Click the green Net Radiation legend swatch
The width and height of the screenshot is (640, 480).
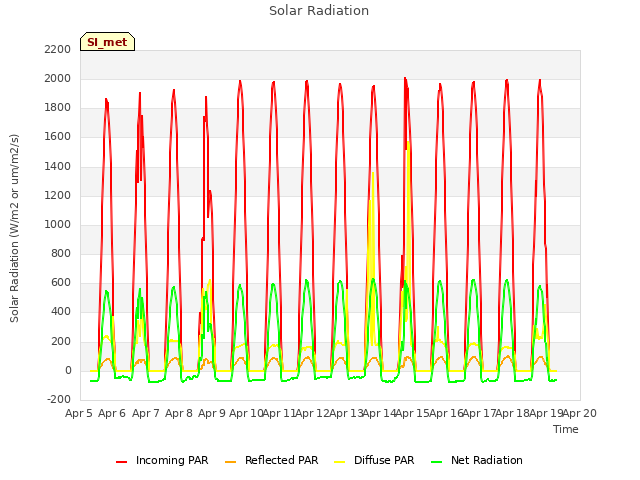pos(437,462)
